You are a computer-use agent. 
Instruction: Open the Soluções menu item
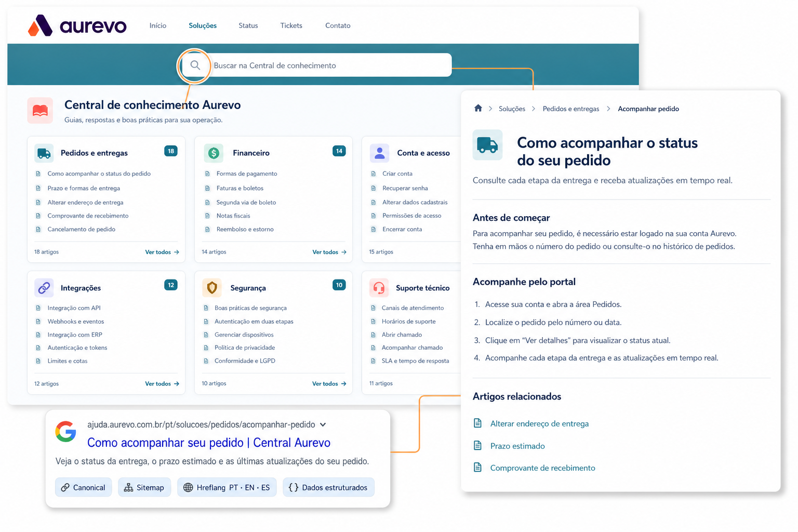coord(203,25)
